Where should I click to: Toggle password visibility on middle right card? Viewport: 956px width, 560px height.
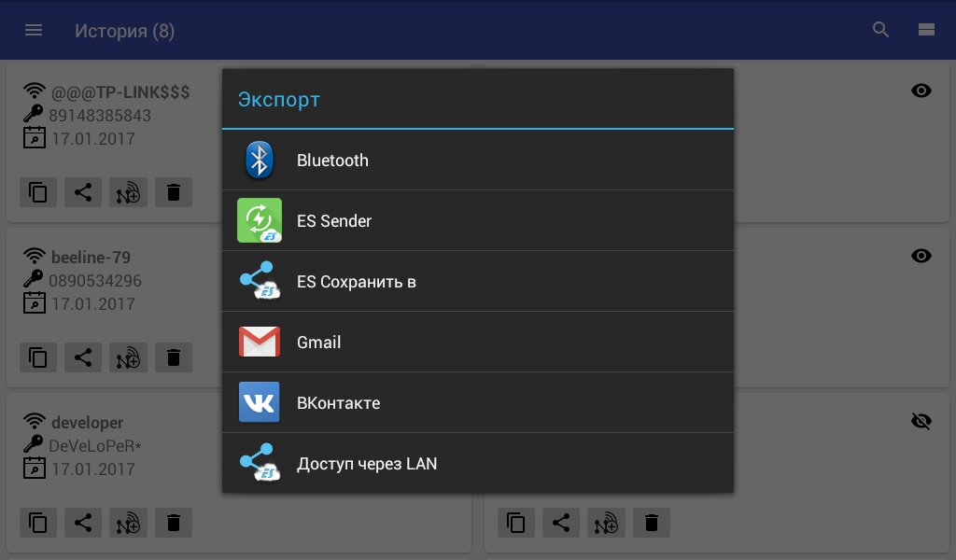point(921,256)
